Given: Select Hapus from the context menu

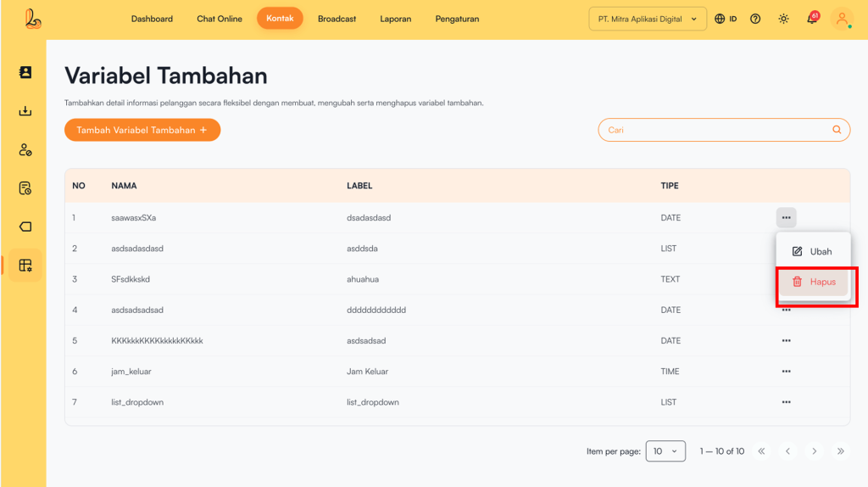Looking at the screenshot, I should coord(813,282).
